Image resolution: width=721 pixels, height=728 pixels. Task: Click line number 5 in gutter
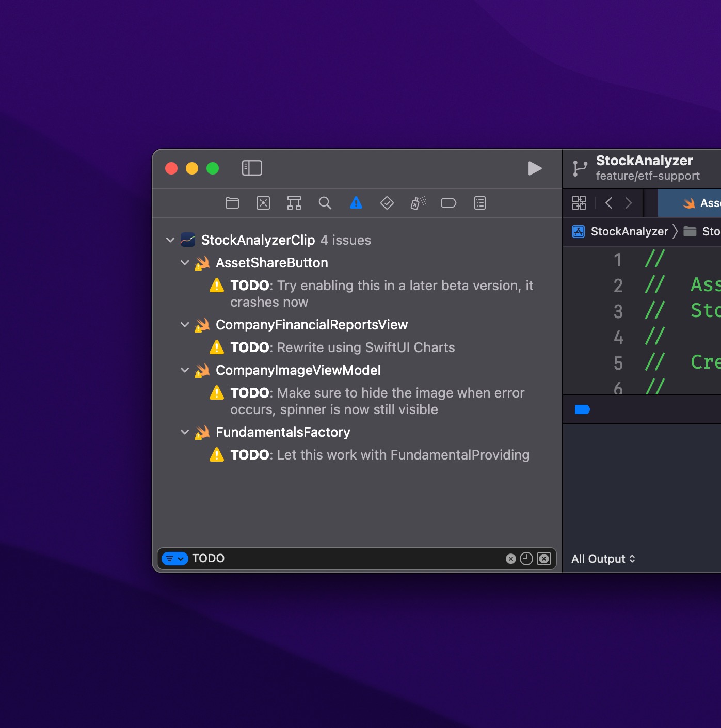click(x=618, y=363)
